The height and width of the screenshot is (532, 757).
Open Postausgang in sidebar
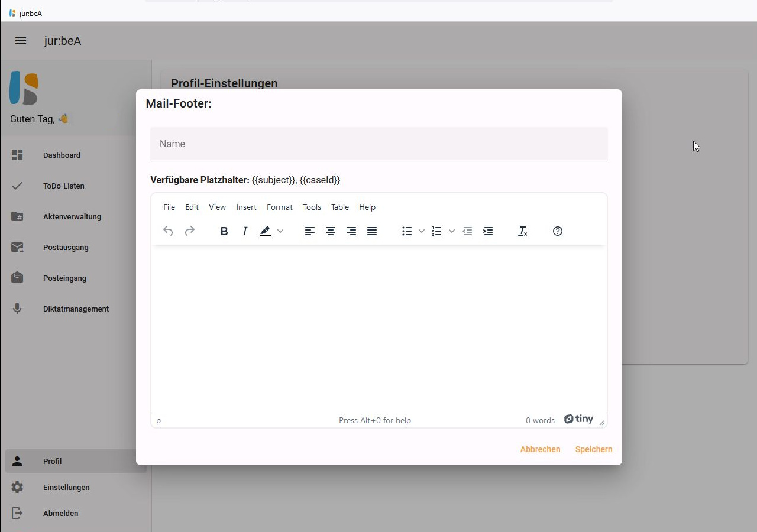coord(76,247)
